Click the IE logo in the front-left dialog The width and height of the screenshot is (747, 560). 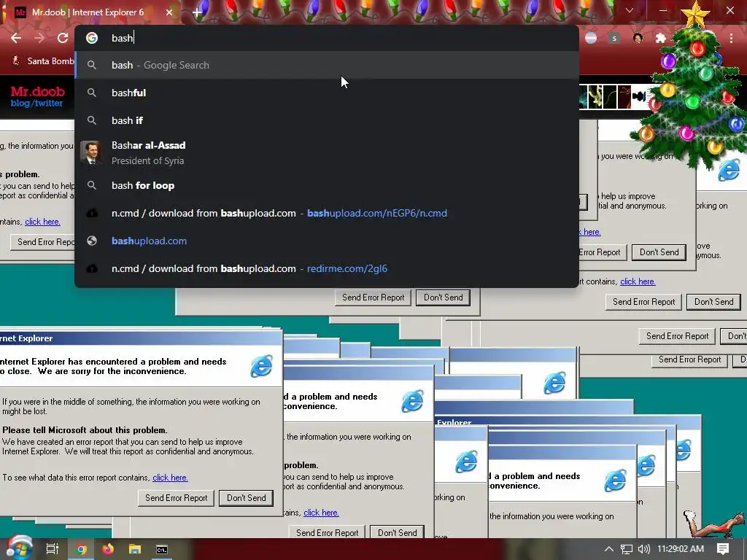tap(262, 366)
